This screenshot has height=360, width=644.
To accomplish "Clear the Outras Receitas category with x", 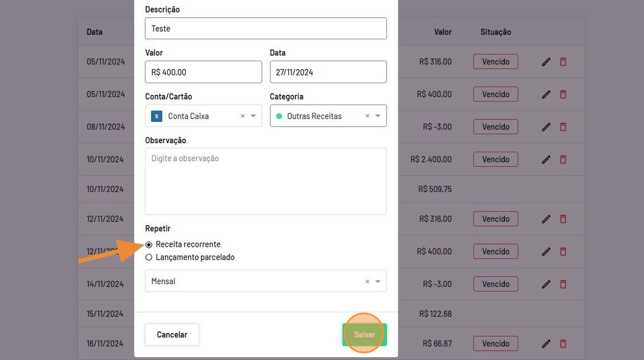I will [x=367, y=116].
